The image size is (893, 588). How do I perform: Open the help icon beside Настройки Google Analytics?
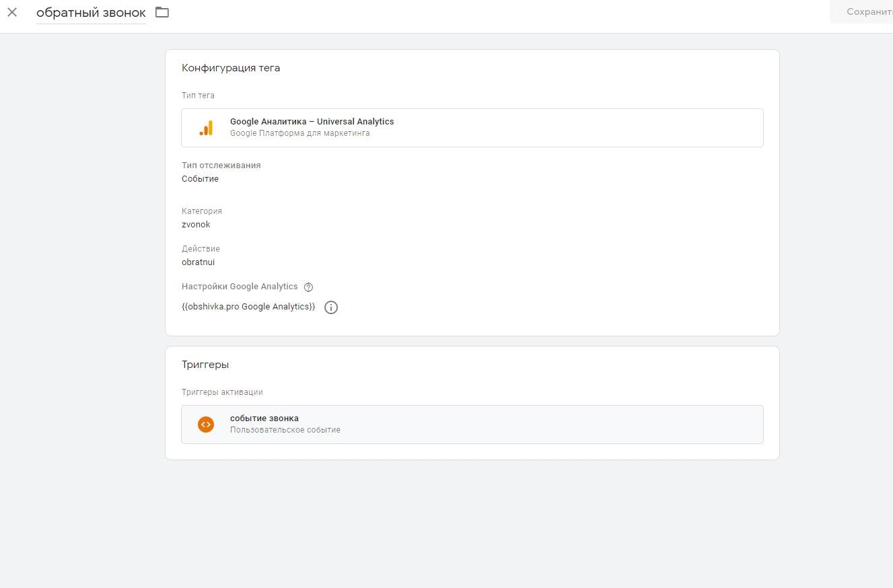coord(308,287)
